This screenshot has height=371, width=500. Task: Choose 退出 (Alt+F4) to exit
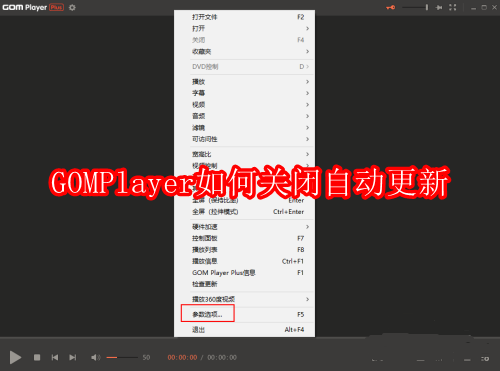click(244, 329)
